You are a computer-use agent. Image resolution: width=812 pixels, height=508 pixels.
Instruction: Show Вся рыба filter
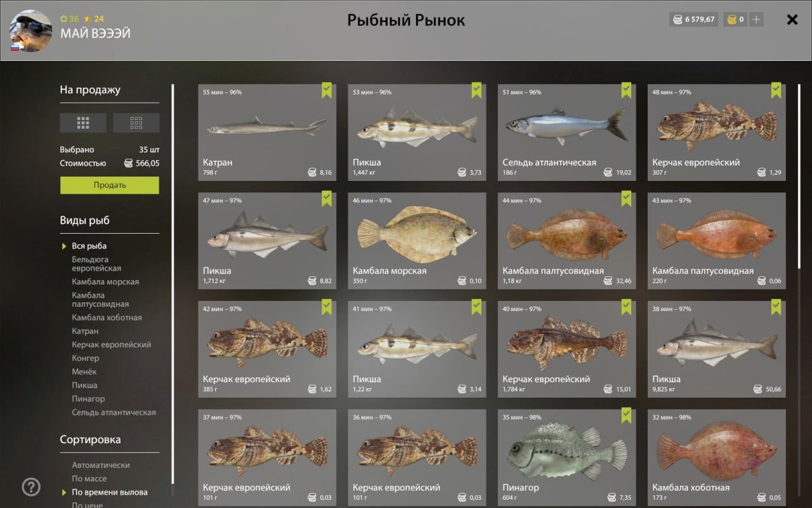point(89,246)
